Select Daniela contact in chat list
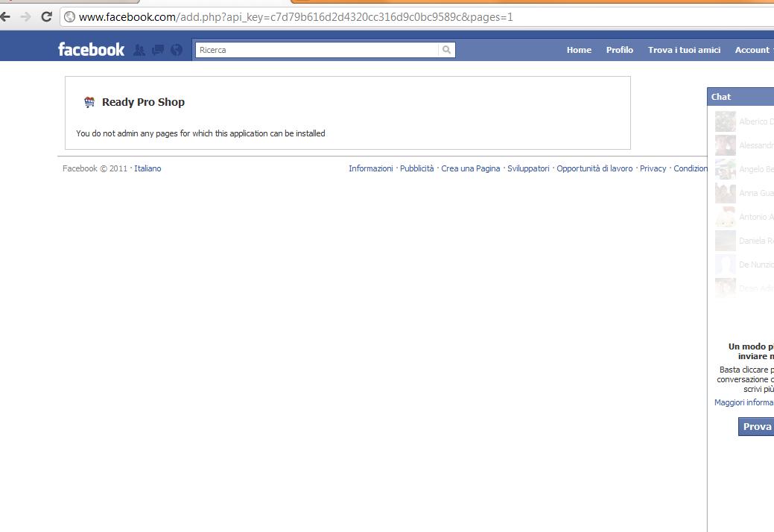Image resolution: width=774 pixels, height=532 pixels. click(x=744, y=241)
